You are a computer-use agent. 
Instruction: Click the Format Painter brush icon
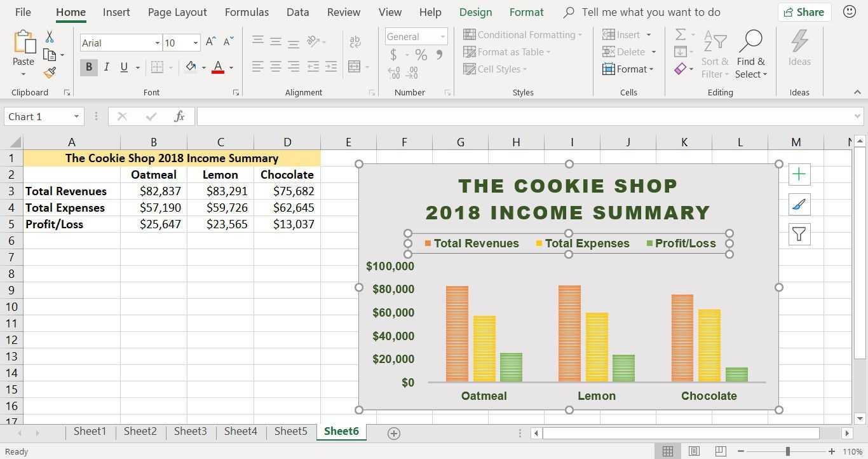point(50,72)
